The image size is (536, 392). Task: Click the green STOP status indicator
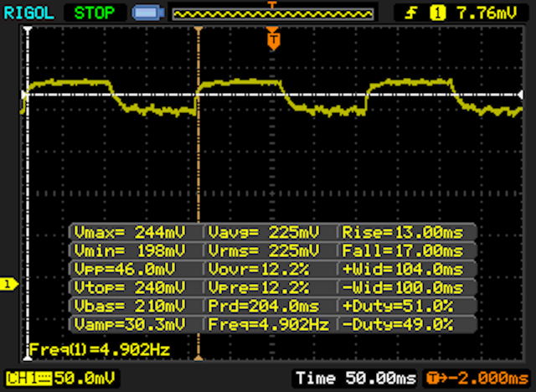click(94, 13)
